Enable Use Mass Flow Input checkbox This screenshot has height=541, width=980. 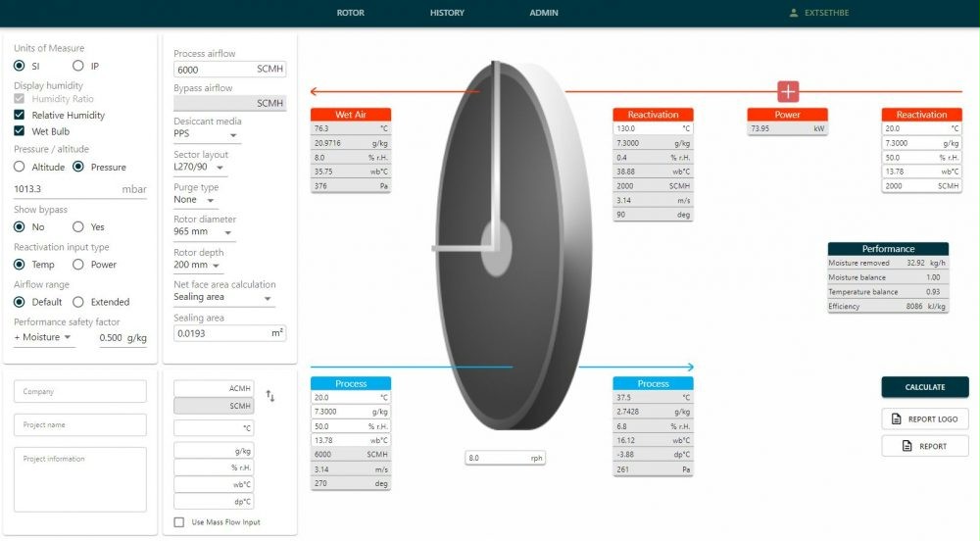pyautogui.click(x=178, y=522)
